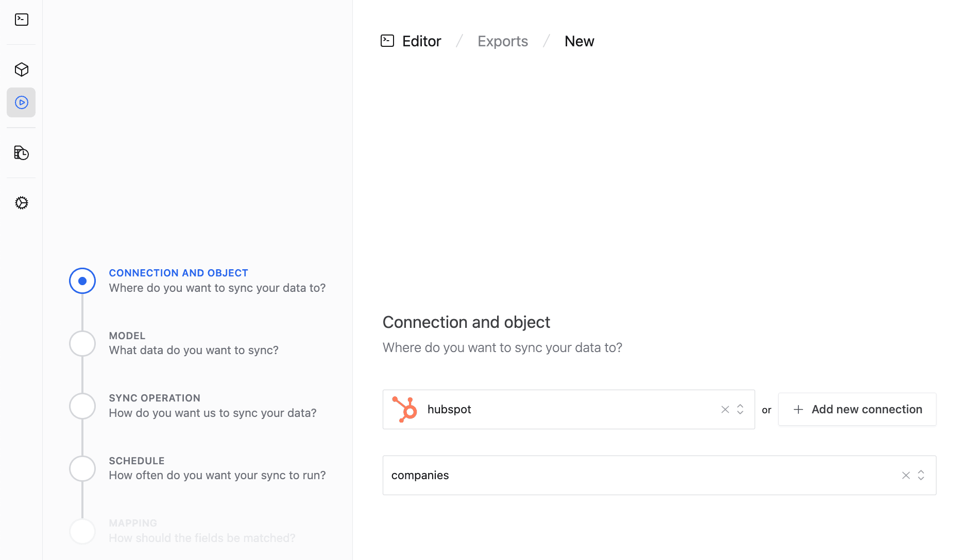Click the editor icon in the breadcrumb
Image resolution: width=955 pixels, height=560 pixels.
click(387, 40)
